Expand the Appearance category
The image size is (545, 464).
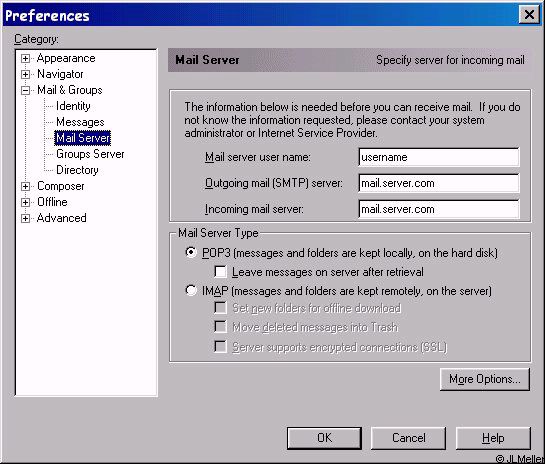click(x=25, y=58)
